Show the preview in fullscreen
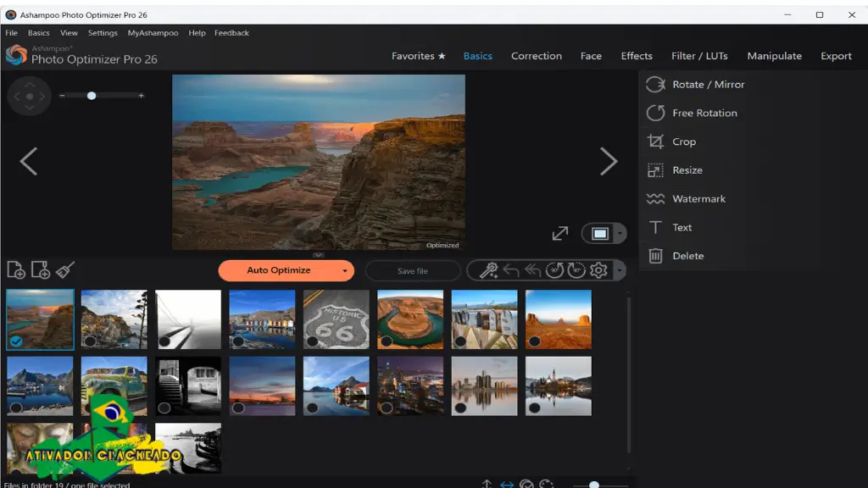The height and width of the screenshot is (488, 868). click(560, 234)
